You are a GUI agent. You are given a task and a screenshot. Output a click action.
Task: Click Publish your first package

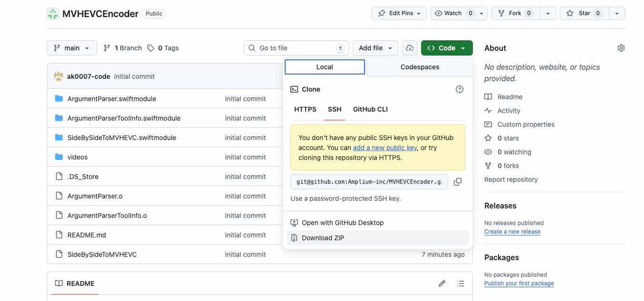(519, 283)
